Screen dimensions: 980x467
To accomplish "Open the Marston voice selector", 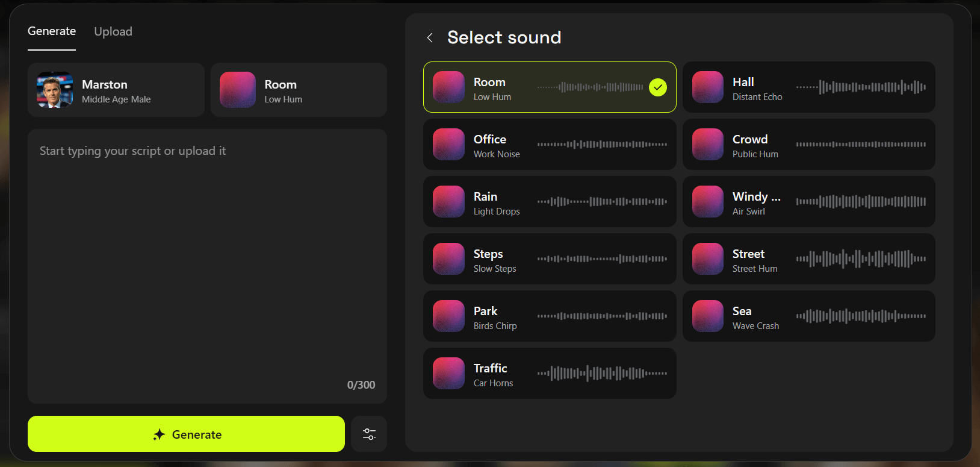I will coord(116,90).
